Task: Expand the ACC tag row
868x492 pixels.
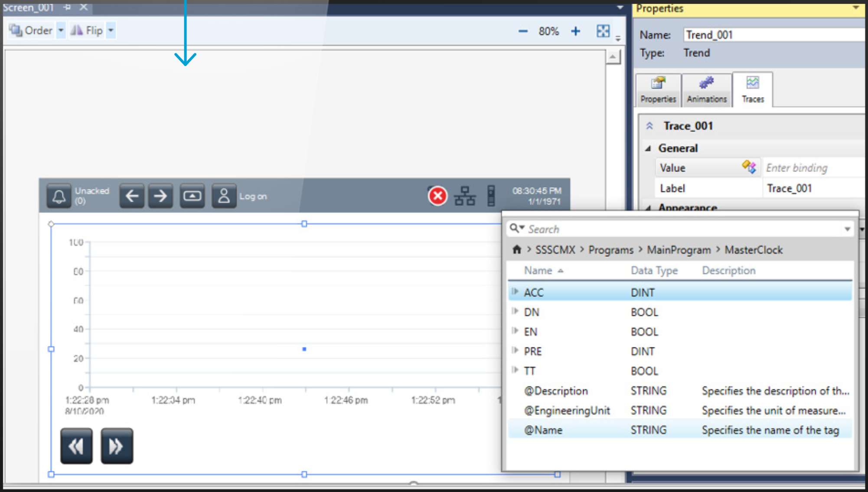Action: point(515,292)
